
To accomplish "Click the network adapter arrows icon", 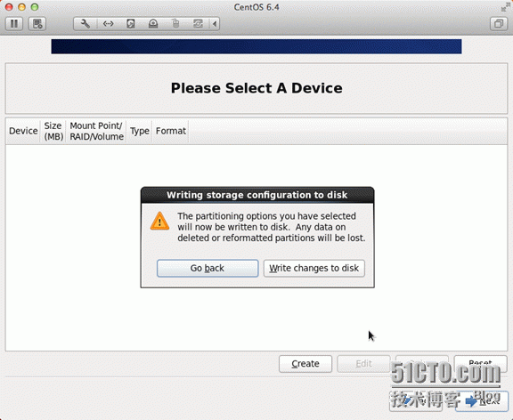I will (x=108, y=24).
